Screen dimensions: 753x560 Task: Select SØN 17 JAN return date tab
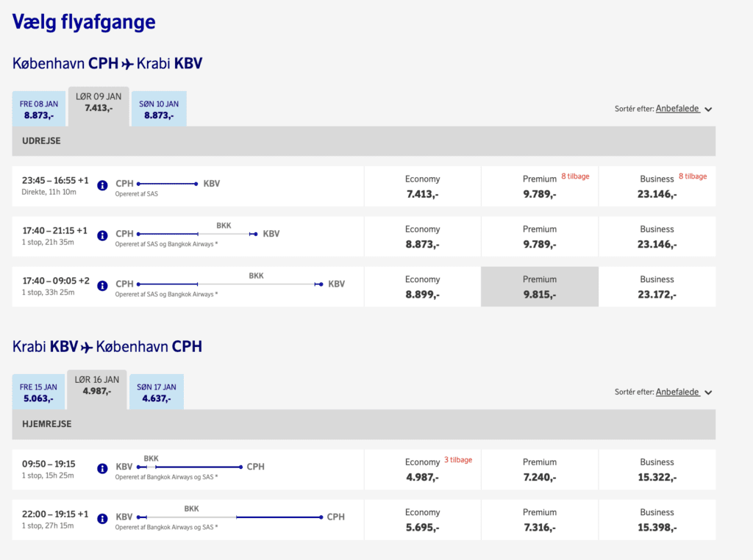point(156,392)
